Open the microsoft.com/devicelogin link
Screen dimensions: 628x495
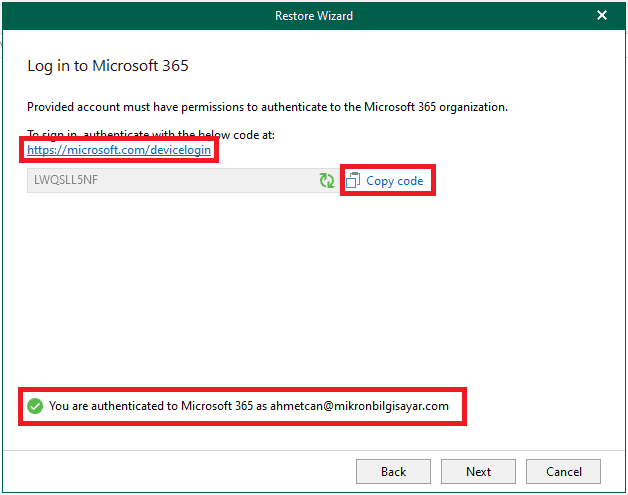[119, 150]
